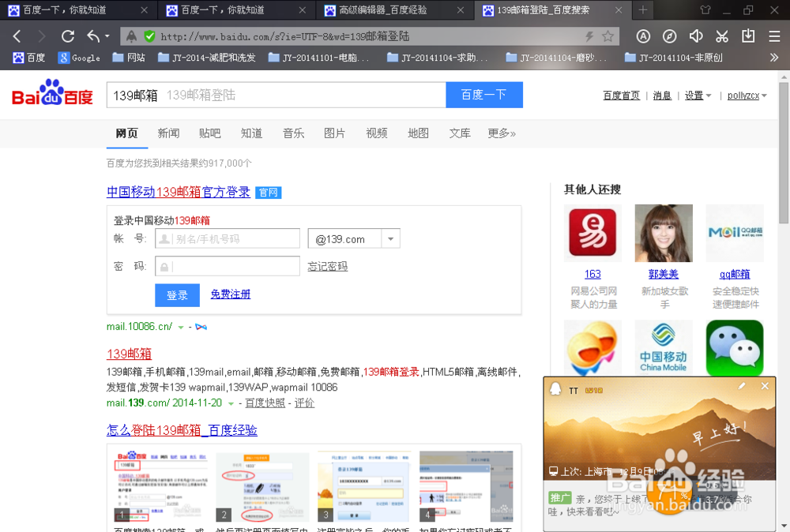Viewport: 790px width, 532px height.
Task: Open the JY-20141104-非原创 bookmarks folder
Action: tap(674, 58)
